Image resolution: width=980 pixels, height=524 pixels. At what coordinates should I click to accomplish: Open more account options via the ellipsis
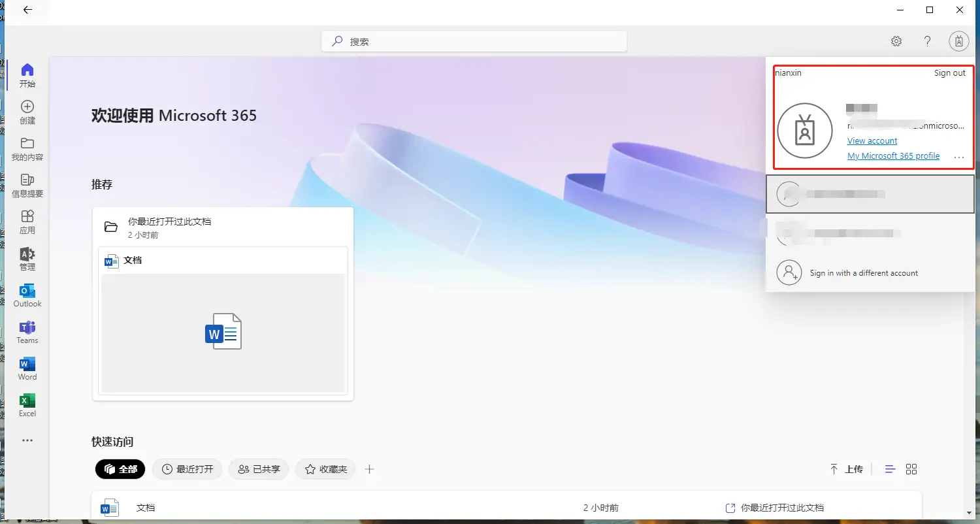(x=958, y=156)
